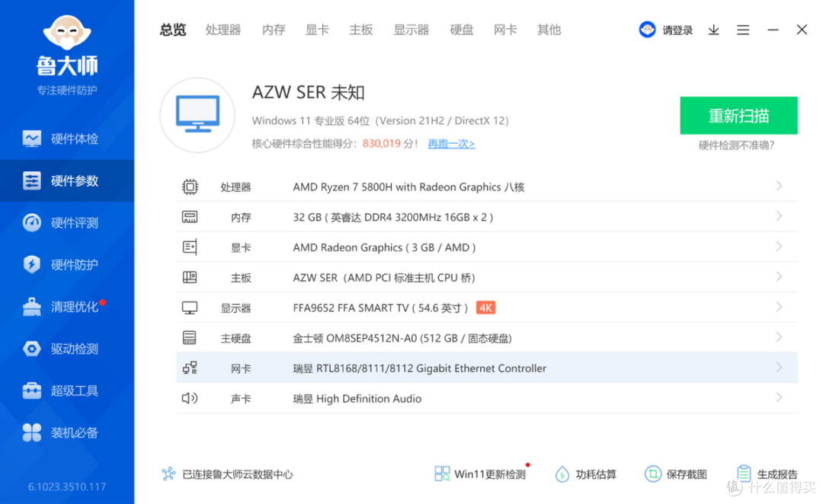Click the 超级工具 toolbox icon
823x504 pixels.
[31, 391]
